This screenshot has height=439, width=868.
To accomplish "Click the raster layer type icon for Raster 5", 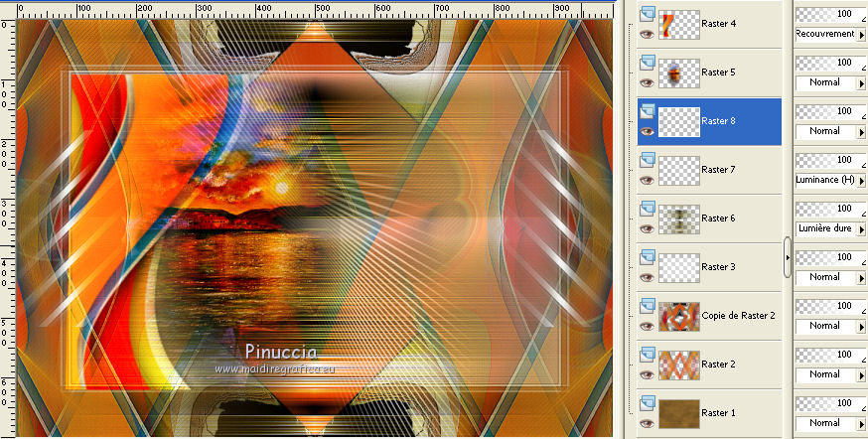I will 648,63.
